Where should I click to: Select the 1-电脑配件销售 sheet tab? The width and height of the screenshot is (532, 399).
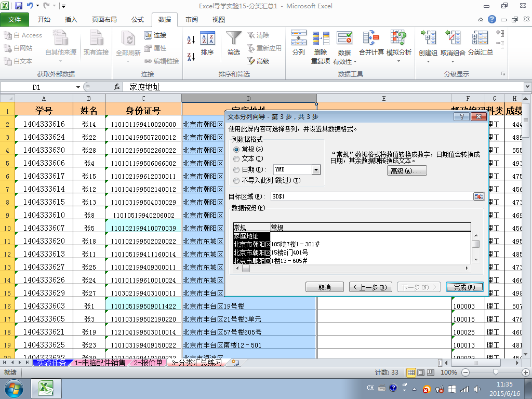point(100,363)
